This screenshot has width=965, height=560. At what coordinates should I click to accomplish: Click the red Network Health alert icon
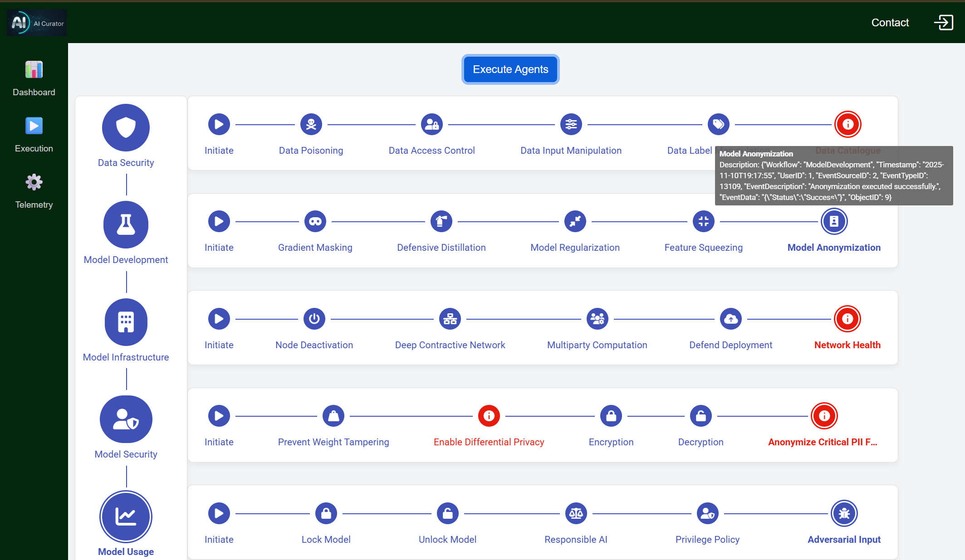(847, 319)
